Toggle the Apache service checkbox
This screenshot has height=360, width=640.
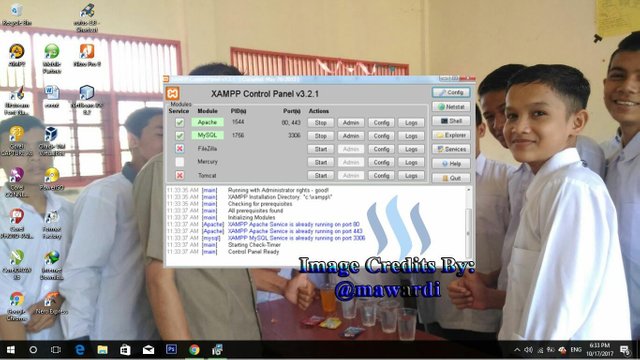(180, 122)
